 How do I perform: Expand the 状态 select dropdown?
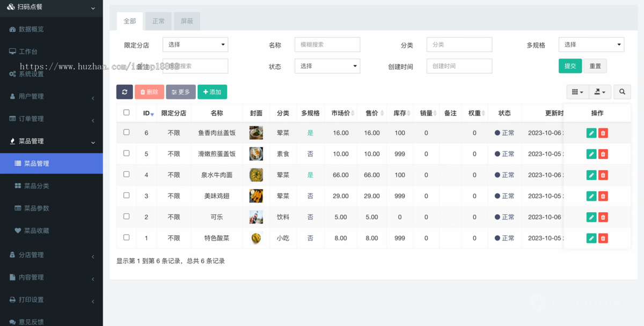pos(327,66)
